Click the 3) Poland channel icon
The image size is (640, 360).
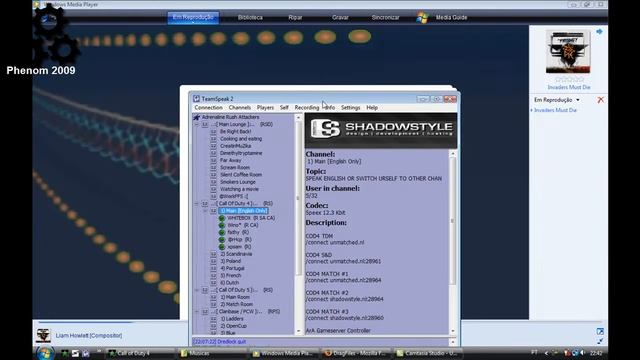(213, 261)
